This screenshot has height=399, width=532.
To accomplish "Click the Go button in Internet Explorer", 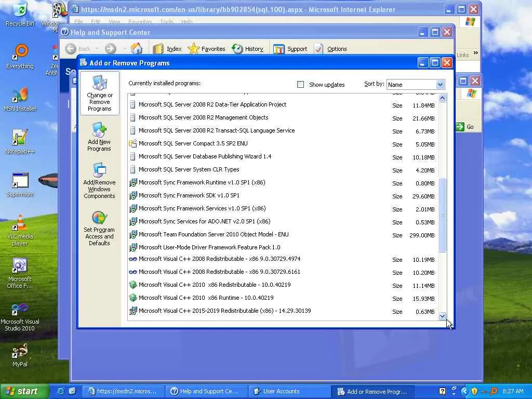I will click(x=465, y=127).
